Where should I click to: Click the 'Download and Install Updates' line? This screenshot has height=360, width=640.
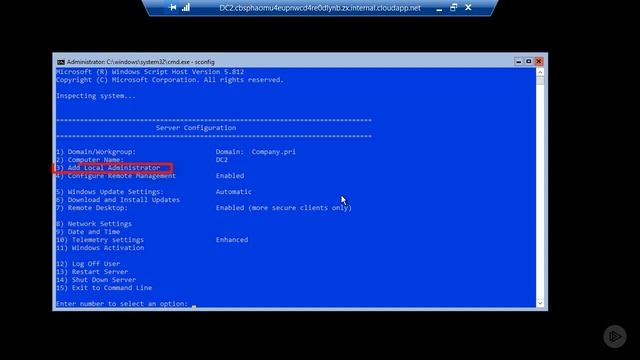[x=118, y=200]
